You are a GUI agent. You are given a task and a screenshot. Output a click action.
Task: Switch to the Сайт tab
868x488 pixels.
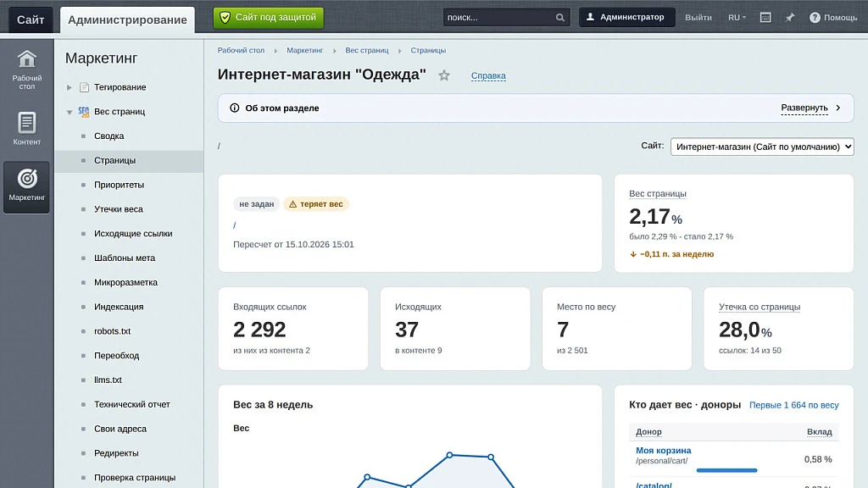31,20
